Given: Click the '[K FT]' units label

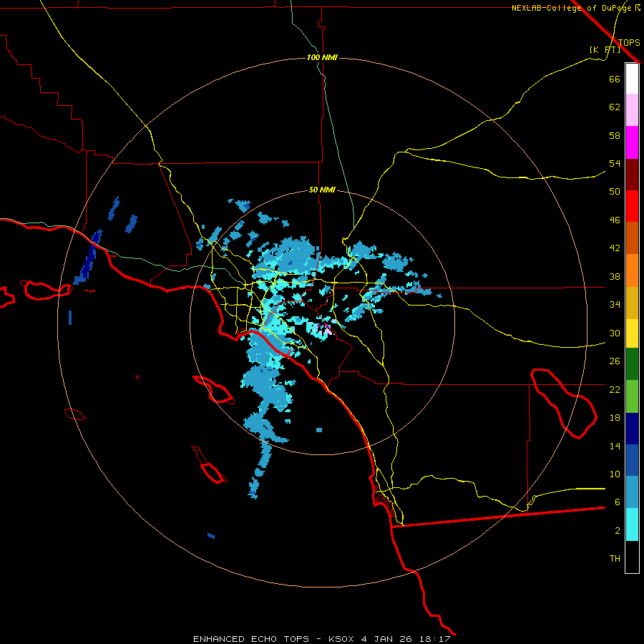Looking at the screenshot, I should (605, 49).
